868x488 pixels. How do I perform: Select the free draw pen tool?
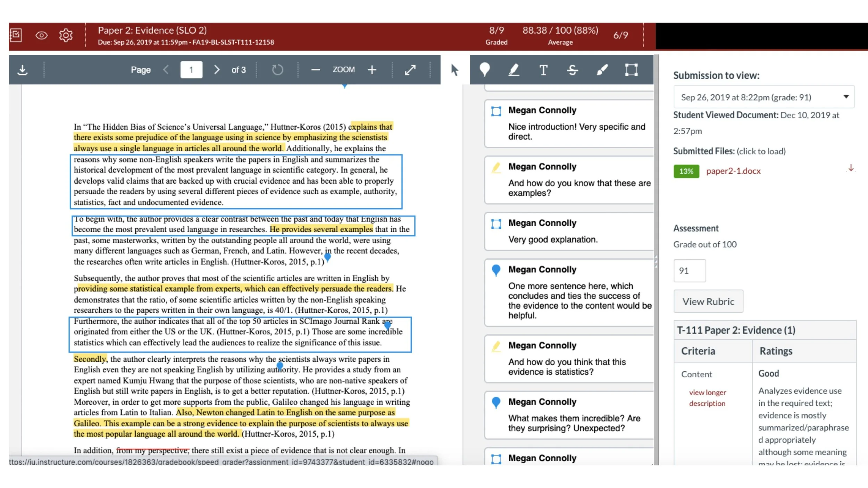[x=602, y=70]
